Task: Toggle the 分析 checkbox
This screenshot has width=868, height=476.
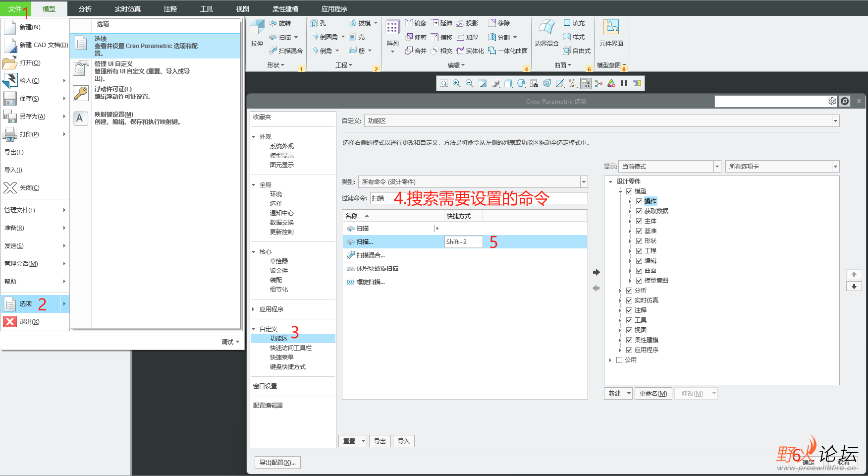Action: pyautogui.click(x=629, y=291)
